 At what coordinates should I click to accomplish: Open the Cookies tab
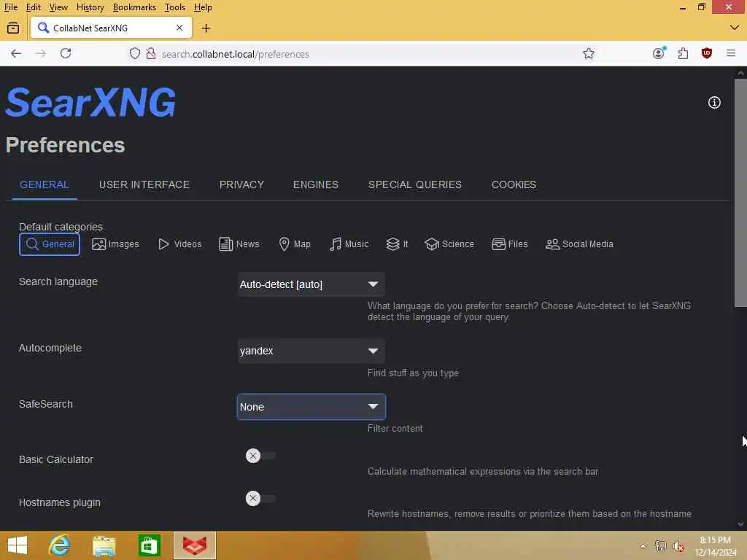(x=514, y=184)
